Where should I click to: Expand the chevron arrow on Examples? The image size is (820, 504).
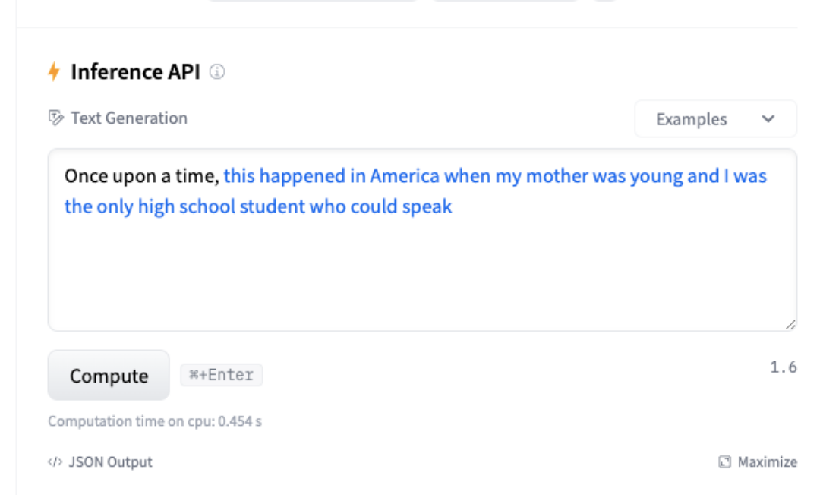[x=768, y=119]
